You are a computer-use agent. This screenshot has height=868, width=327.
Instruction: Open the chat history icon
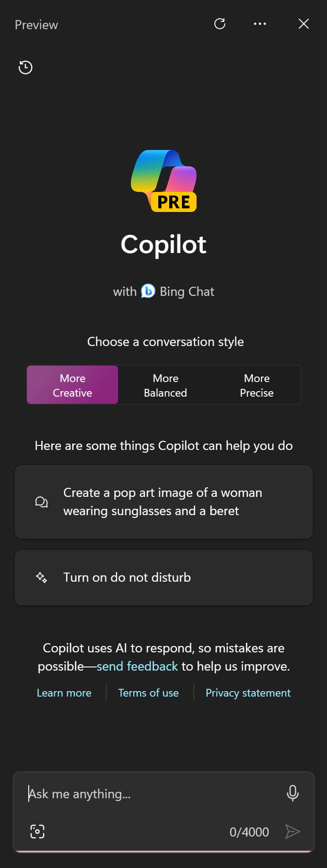click(26, 67)
